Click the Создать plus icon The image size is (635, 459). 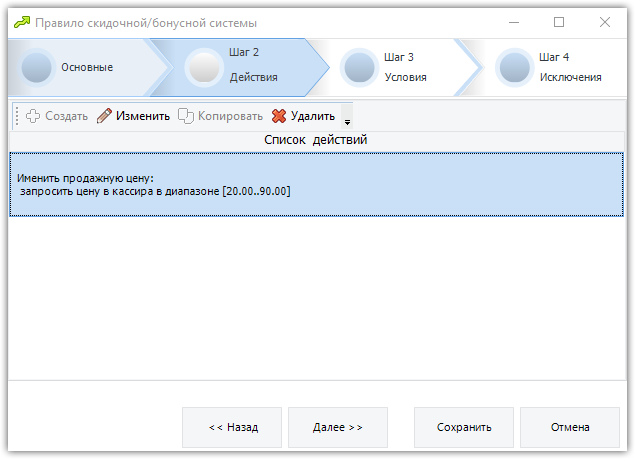tap(33, 116)
